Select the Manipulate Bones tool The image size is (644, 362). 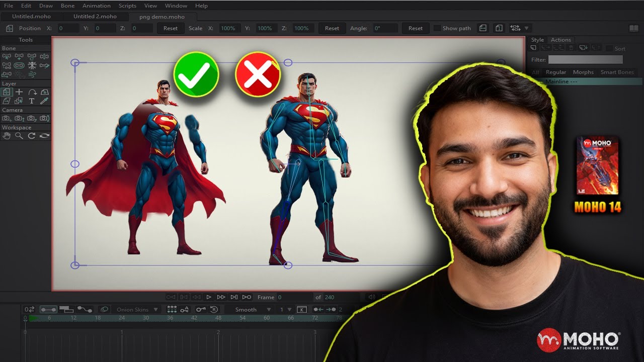click(x=32, y=56)
